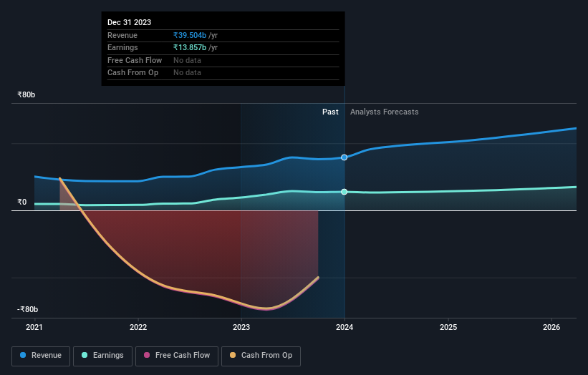
Task: Click the Cash From Op row in tooltip
Action: point(223,73)
